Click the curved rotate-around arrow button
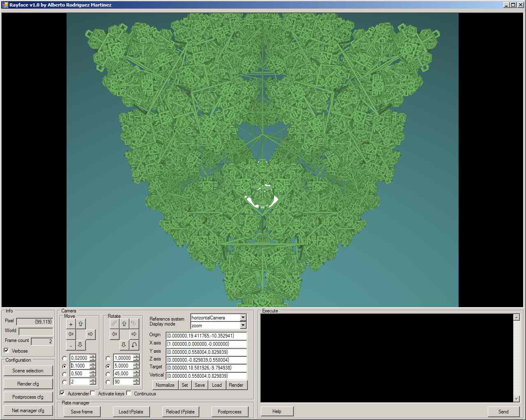The width and height of the screenshot is (526, 420). [134, 345]
